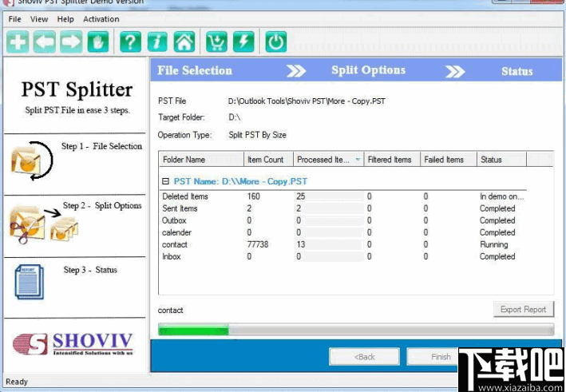Click the italic i About icon
566x392 pixels.
pos(157,42)
